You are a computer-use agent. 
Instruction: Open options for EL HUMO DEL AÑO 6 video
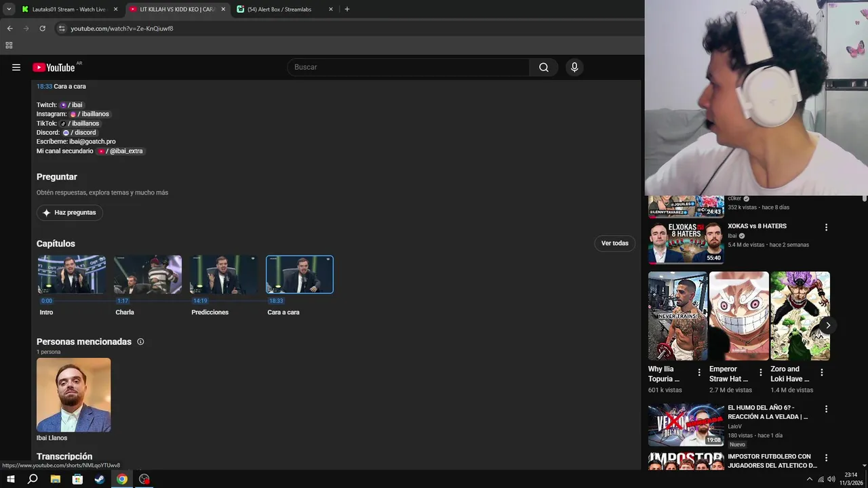826,409
